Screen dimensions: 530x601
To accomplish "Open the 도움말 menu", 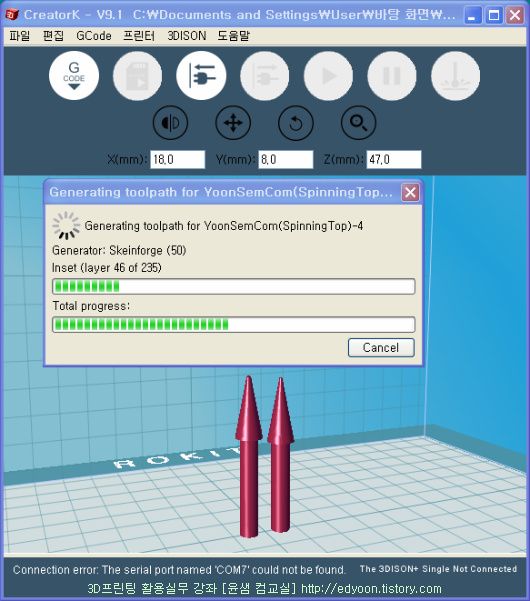I will click(x=233, y=36).
